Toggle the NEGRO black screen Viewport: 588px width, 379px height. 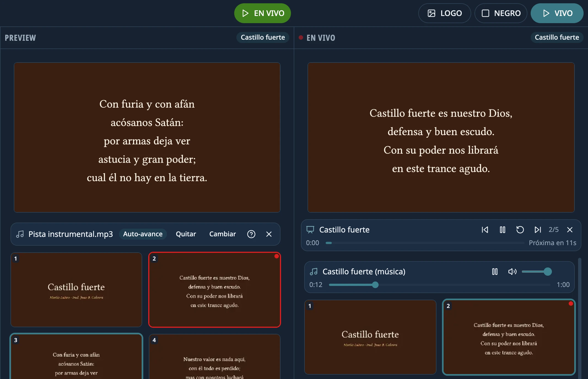click(501, 13)
